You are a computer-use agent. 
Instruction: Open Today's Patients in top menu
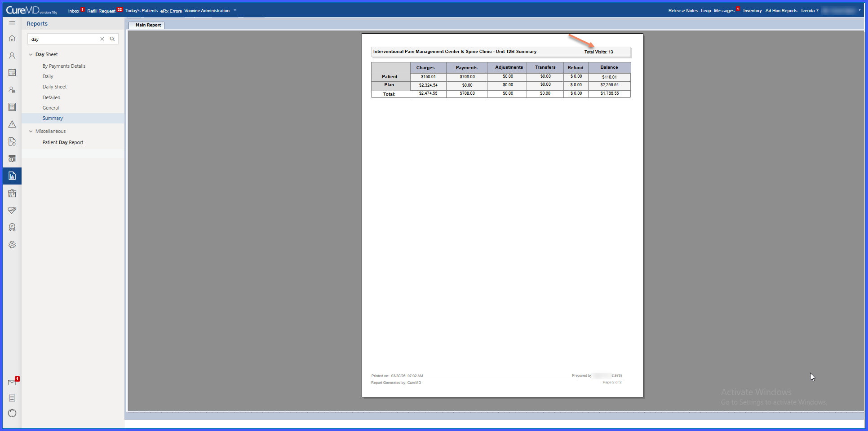tap(142, 11)
